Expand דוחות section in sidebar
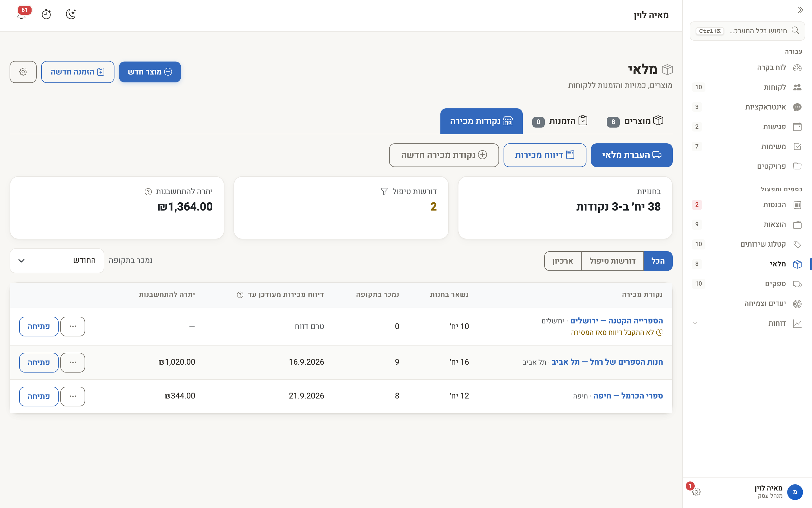The height and width of the screenshot is (508, 812). [x=747, y=323]
